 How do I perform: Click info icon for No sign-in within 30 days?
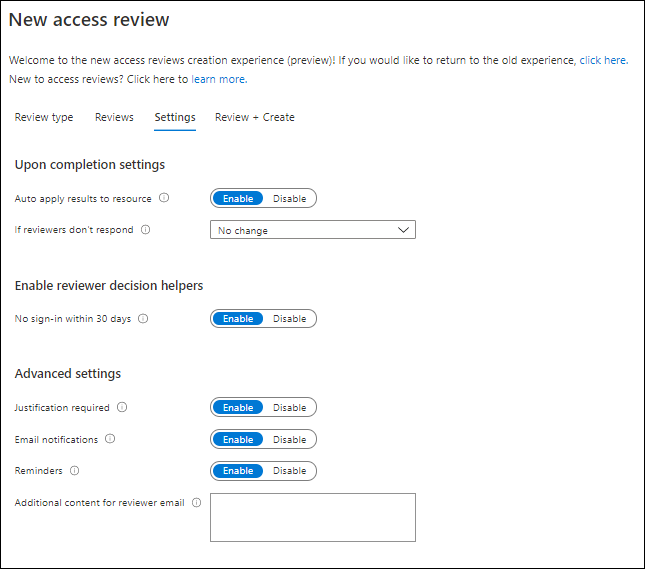tap(142, 319)
